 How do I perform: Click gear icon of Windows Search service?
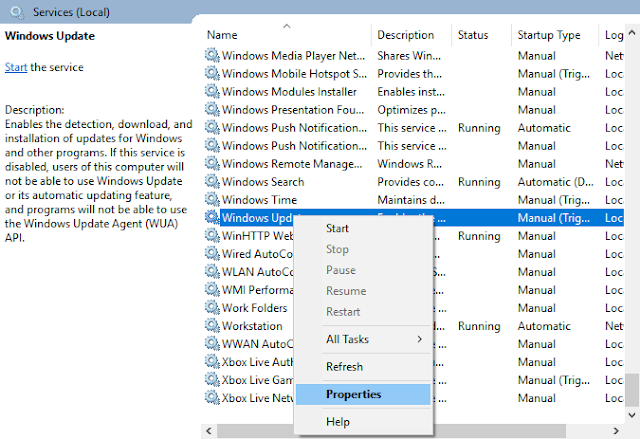(212, 181)
